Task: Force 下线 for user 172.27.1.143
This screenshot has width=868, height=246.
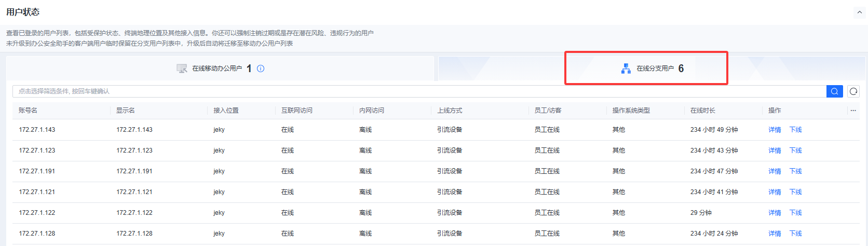Action: point(795,130)
